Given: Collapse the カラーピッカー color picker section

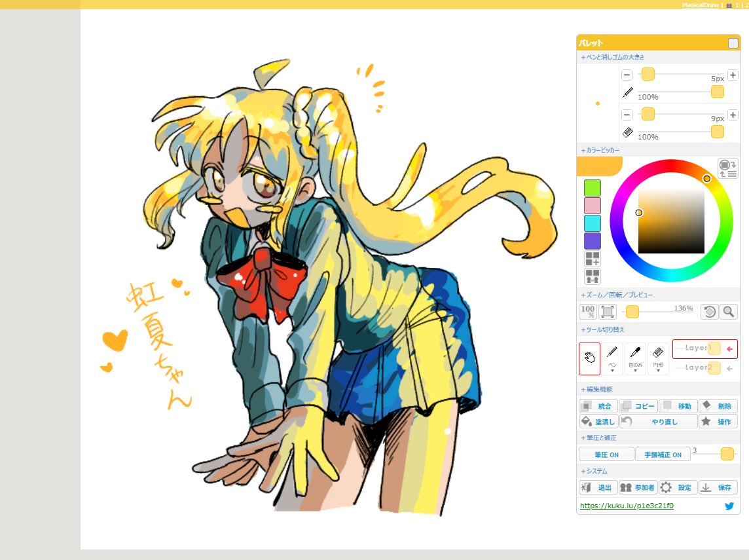Looking at the screenshot, I should [x=600, y=149].
